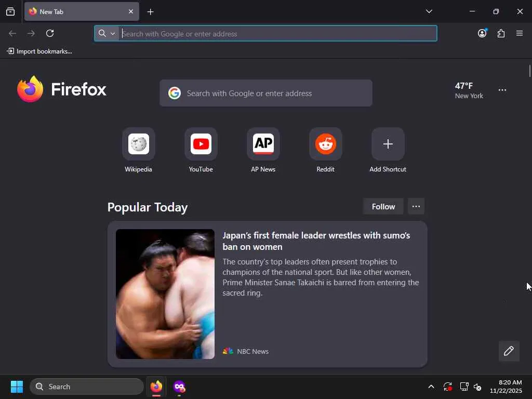Open the sumo wrestlers article thumbnail
The height and width of the screenshot is (399, 532).
165,294
